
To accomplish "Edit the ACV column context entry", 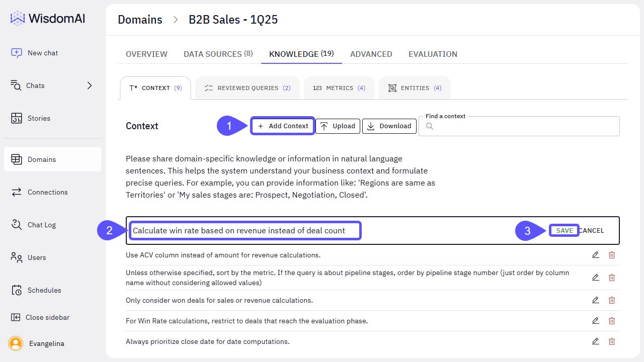I will point(596,255).
